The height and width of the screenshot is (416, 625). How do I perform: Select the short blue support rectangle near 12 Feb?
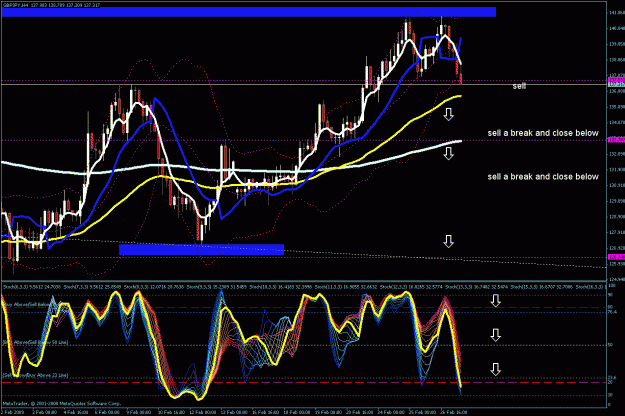pos(201,249)
